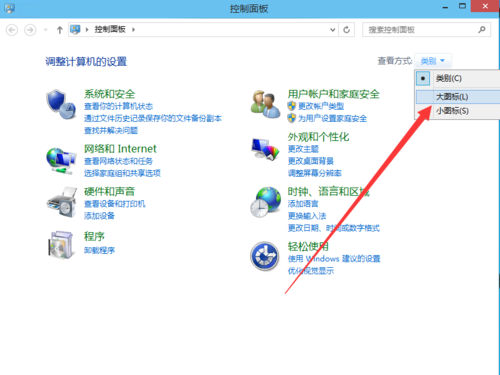
Task: Open 查看你的计算机状态 link
Action: click(118, 106)
